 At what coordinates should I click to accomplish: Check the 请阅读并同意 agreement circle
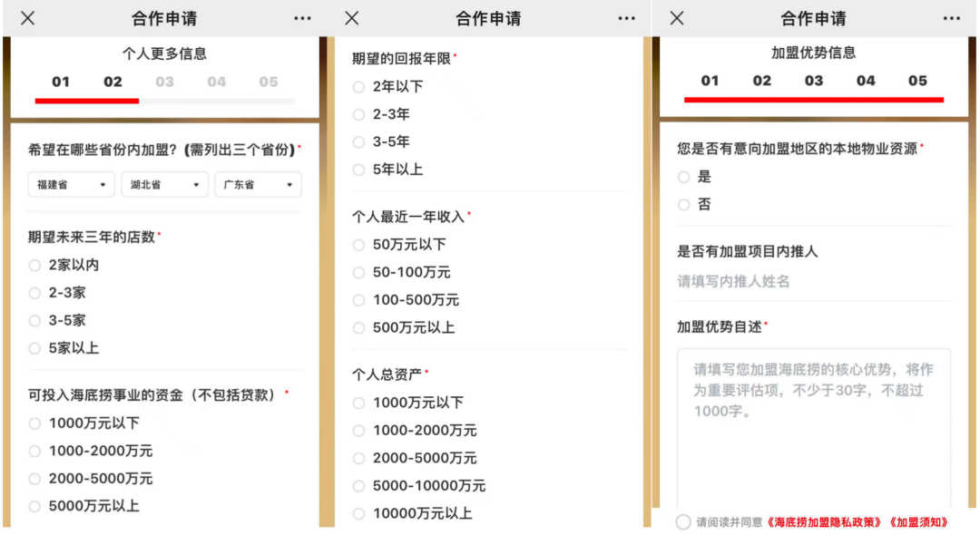[683, 522]
